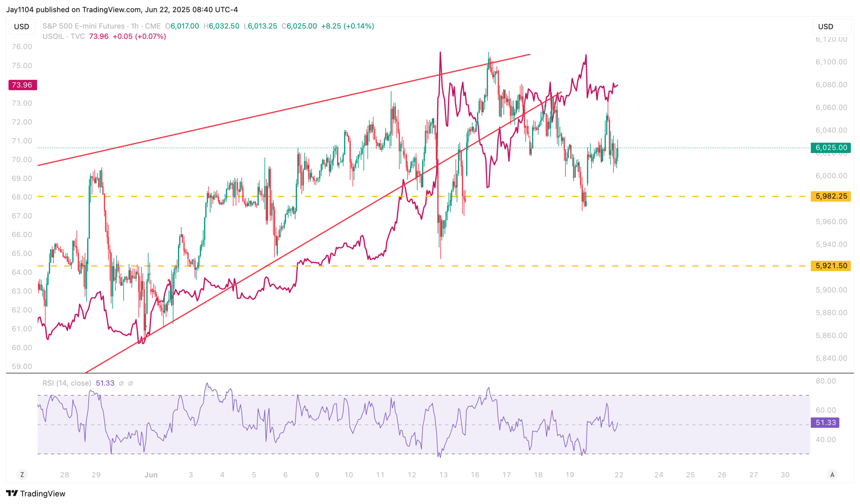
Task: Click the RSI (14, close) indicator label
Action: pyautogui.click(x=67, y=383)
